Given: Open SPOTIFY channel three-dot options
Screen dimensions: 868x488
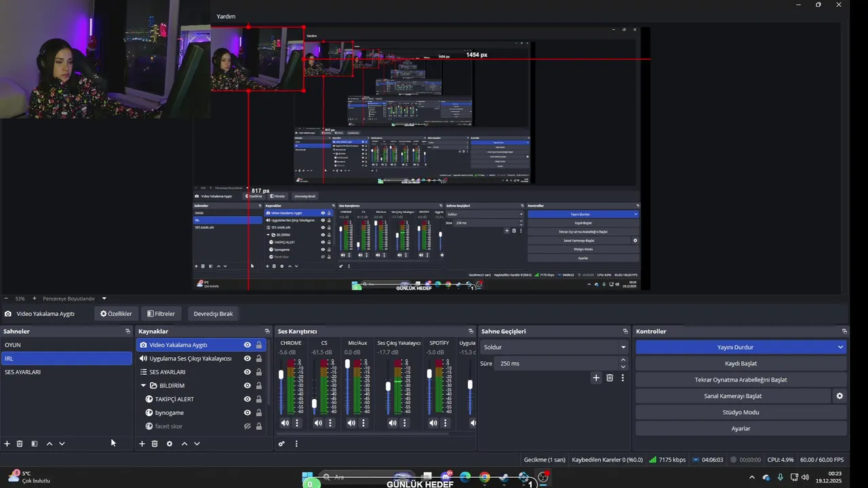Looking at the screenshot, I should tap(446, 423).
